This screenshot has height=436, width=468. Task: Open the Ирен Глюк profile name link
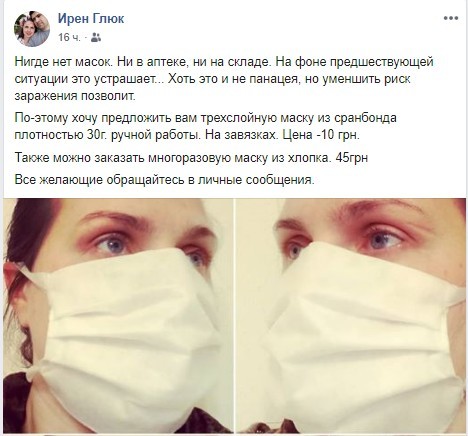91,18
